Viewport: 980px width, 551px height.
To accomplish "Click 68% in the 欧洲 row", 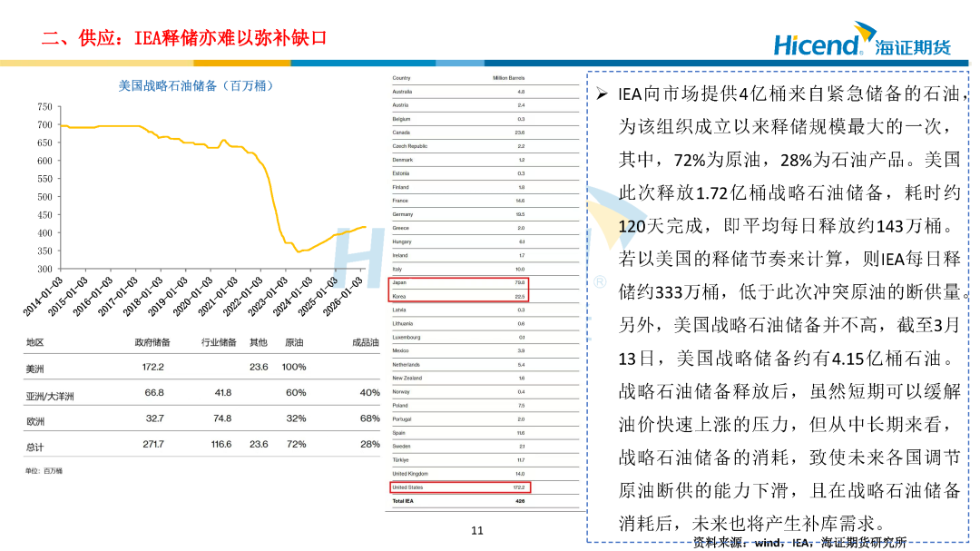I will pyautogui.click(x=370, y=418).
